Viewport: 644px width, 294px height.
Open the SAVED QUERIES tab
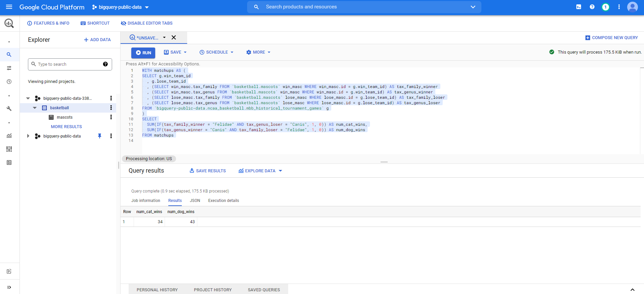[264, 290]
